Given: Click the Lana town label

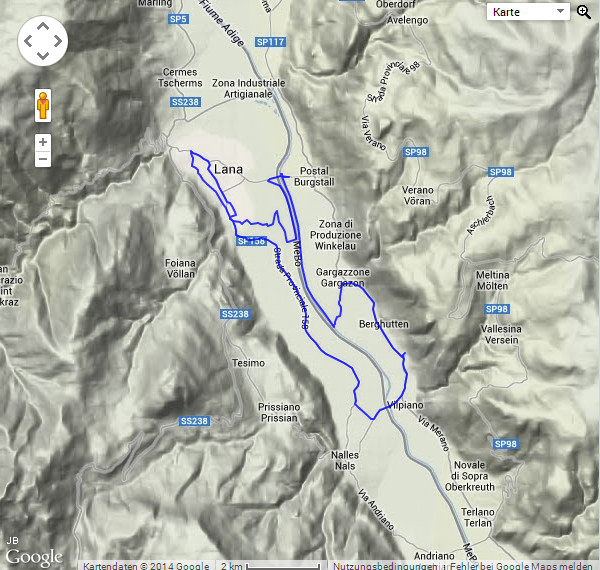Looking at the screenshot, I should point(228,169).
